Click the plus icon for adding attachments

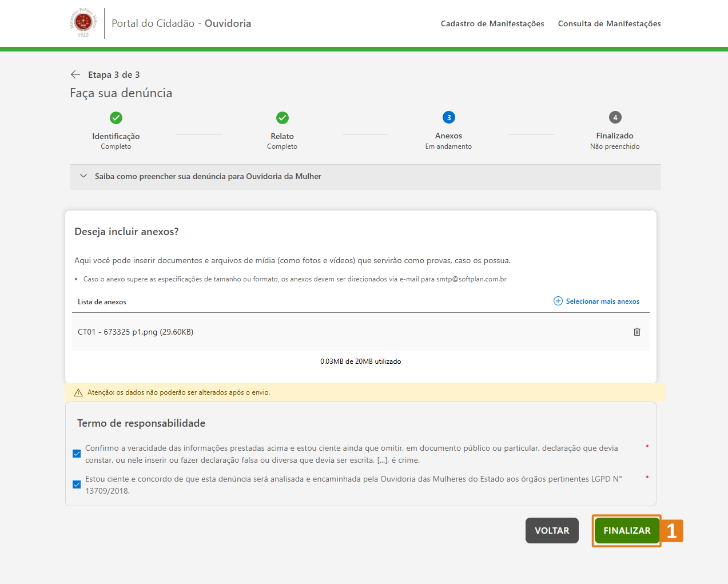point(558,301)
